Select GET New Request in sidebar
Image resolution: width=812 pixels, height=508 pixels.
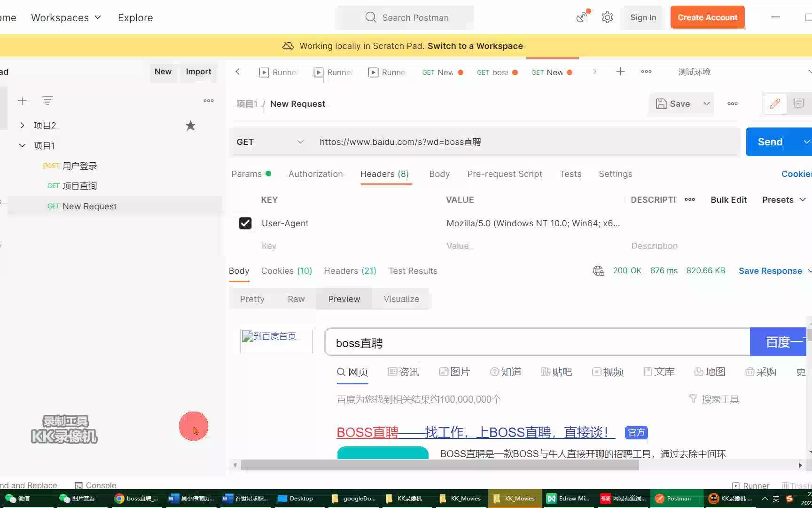click(82, 206)
